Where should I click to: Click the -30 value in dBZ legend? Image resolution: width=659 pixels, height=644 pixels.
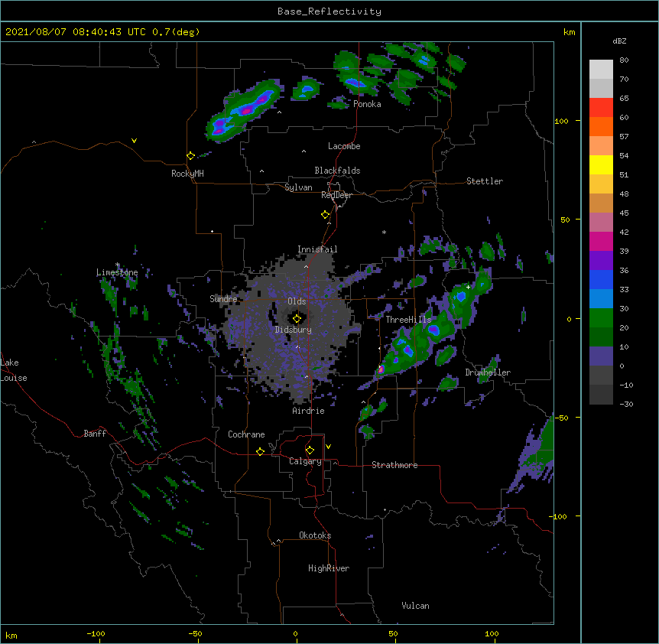[x=626, y=405]
